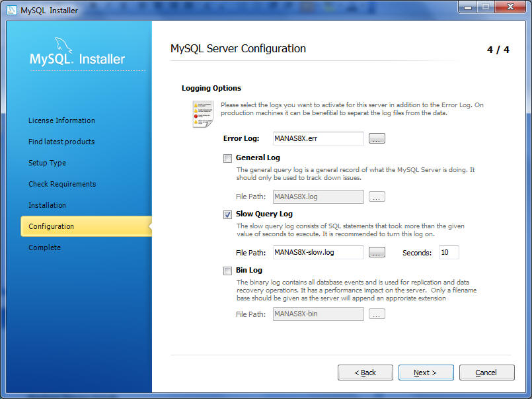The width and height of the screenshot is (532, 399).
Task: Click the Error Log filename field
Action: point(319,138)
